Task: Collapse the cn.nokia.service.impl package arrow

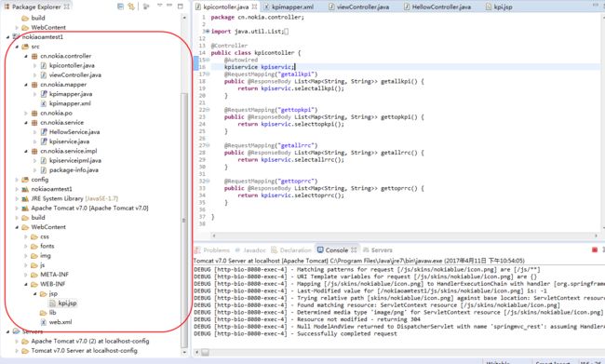Action: tap(26, 152)
